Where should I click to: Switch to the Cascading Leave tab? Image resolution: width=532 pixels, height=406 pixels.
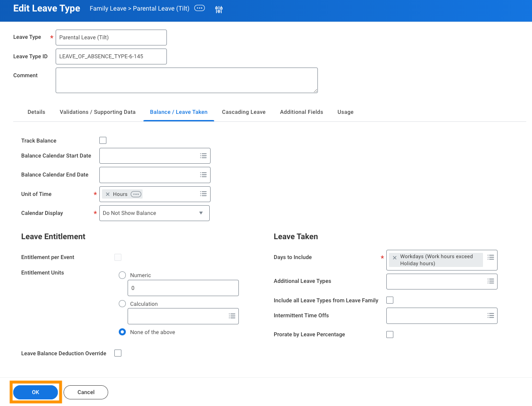coord(244,112)
